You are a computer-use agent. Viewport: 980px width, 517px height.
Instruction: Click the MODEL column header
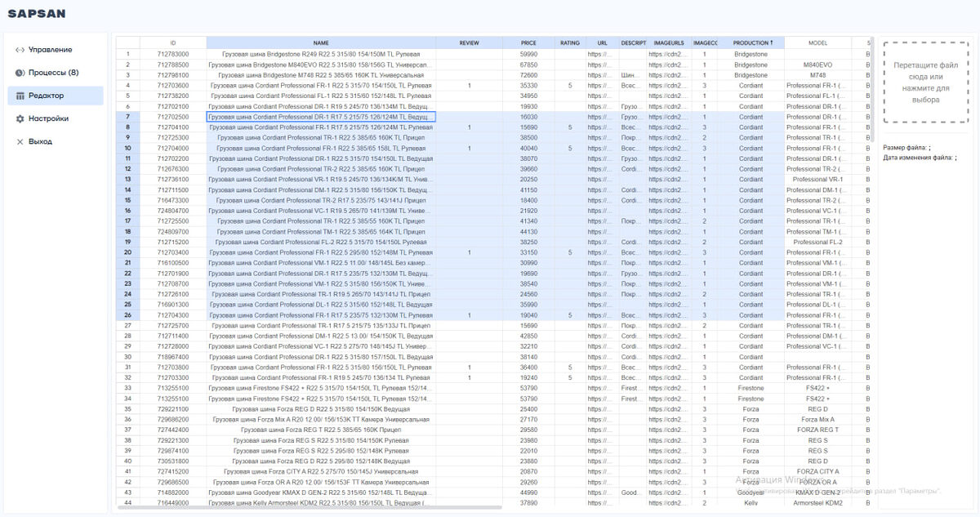coord(817,42)
